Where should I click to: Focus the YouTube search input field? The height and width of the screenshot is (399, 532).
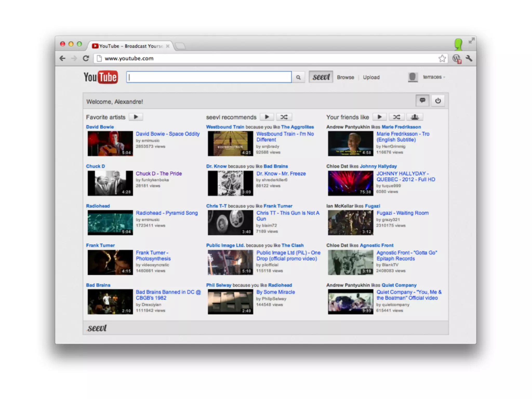click(x=209, y=77)
